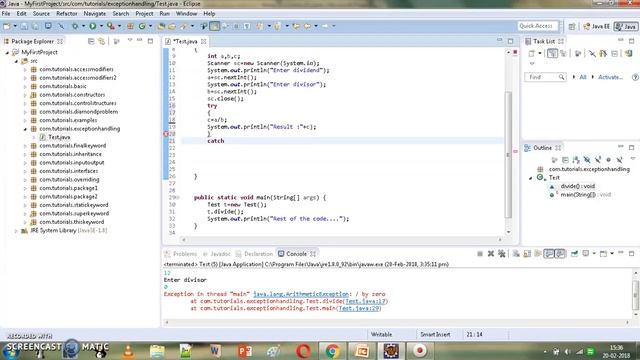The image size is (640, 360).
Task: Select the Java perspective button
Action: coord(626,26)
